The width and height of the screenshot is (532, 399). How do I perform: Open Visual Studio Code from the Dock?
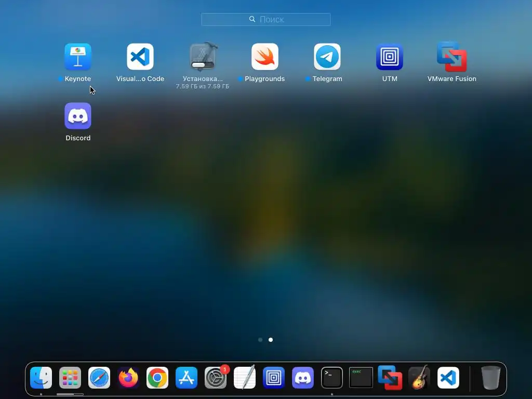(x=448, y=378)
